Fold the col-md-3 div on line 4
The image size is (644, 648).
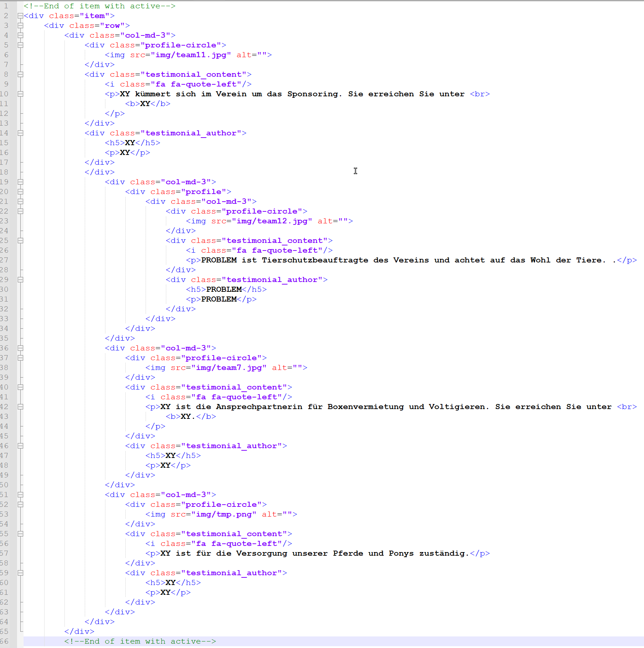click(20, 35)
